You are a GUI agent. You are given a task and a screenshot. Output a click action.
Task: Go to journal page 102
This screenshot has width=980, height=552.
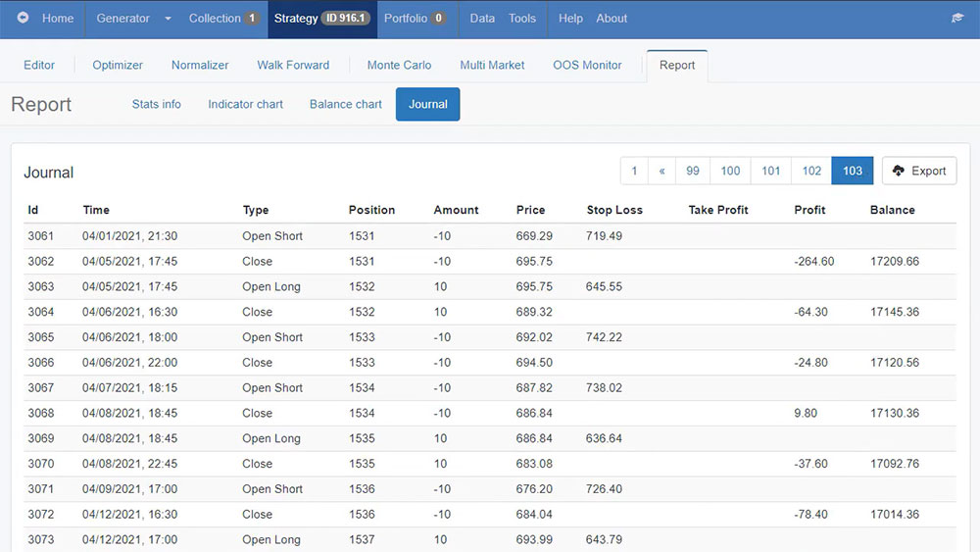click(811, 171)
